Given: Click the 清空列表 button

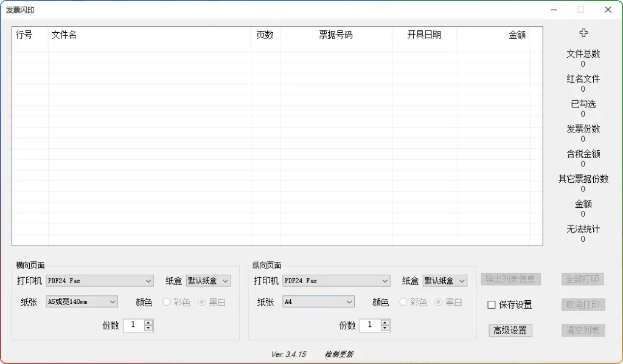Looking at the screenshot, I should coord(582,330).
